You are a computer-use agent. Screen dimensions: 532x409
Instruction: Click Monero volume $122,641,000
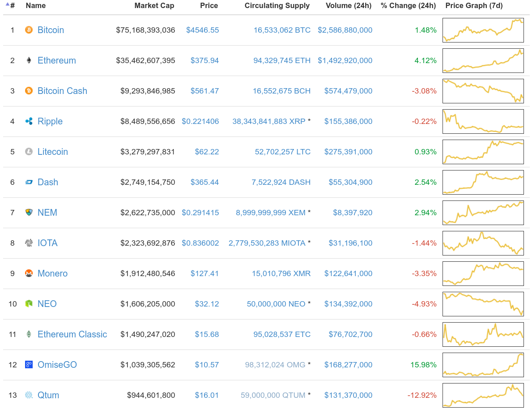[349, 273]
